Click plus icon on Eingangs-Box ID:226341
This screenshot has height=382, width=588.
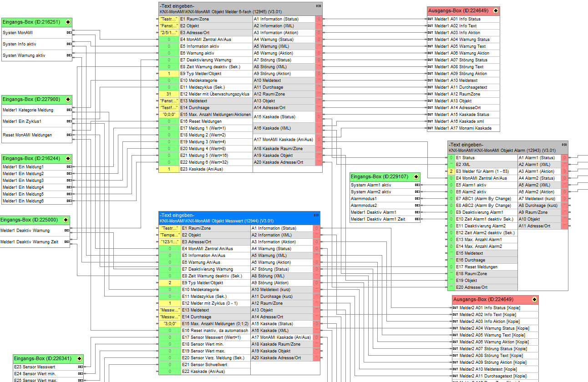tap(80, 358)
